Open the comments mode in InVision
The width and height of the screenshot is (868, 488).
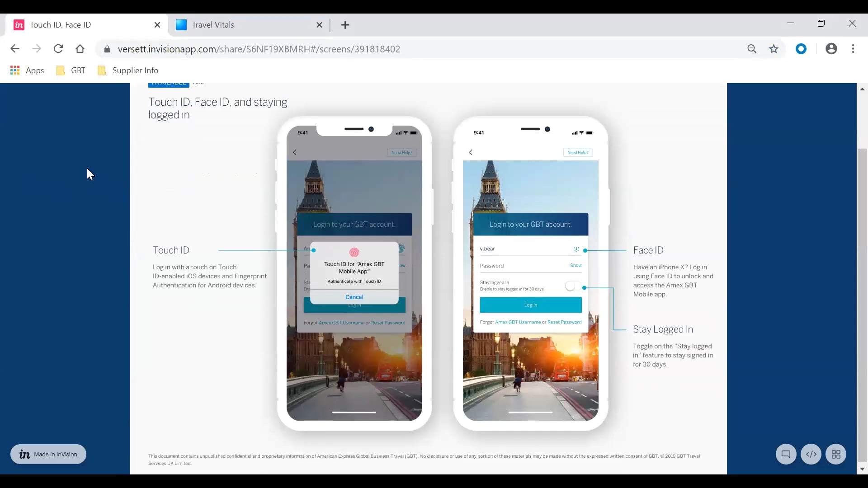pyautogui.click(x=786, y=454)
